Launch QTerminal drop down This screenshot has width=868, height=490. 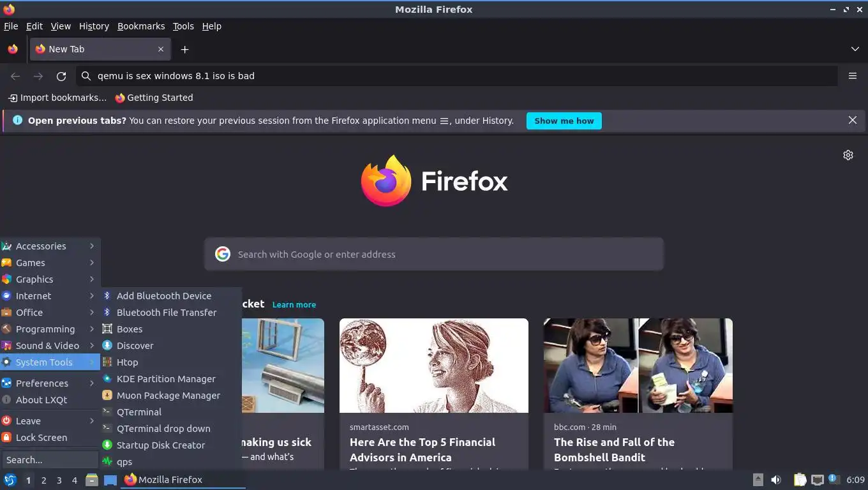[171, 429]
